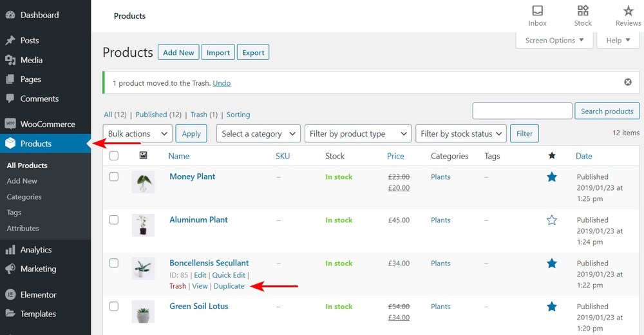Open the Money Plant product thumbnail
Screen dimensions: 644x335
click(143, 182)
